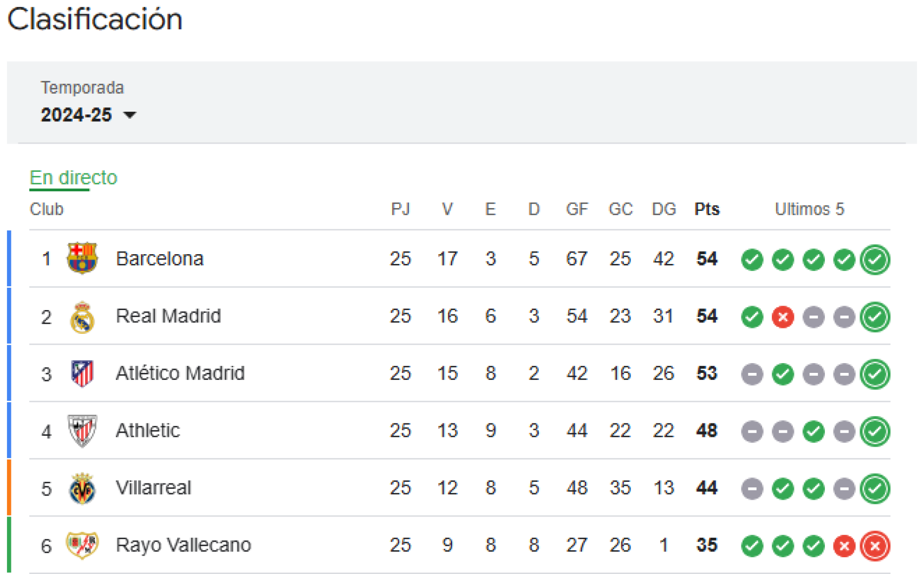
Task: Click the Atlético Madrid club crest
Action: point(82,374)
